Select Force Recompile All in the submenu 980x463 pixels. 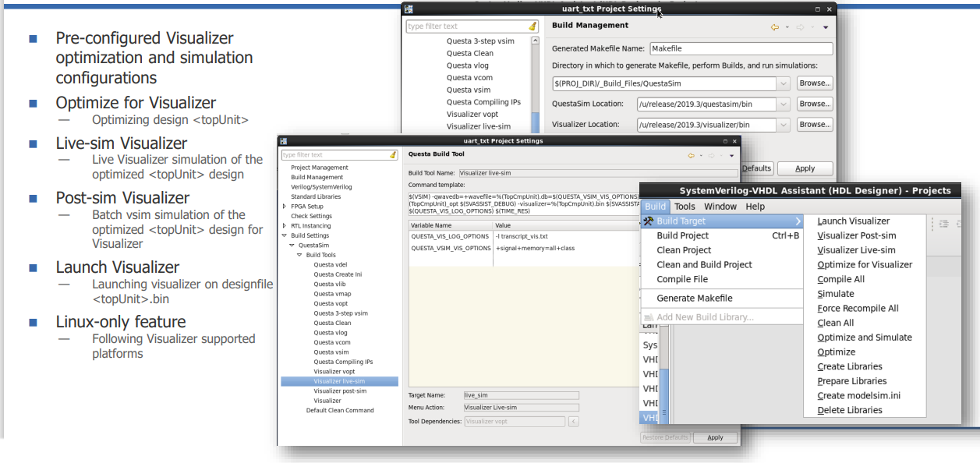(865, 309)
